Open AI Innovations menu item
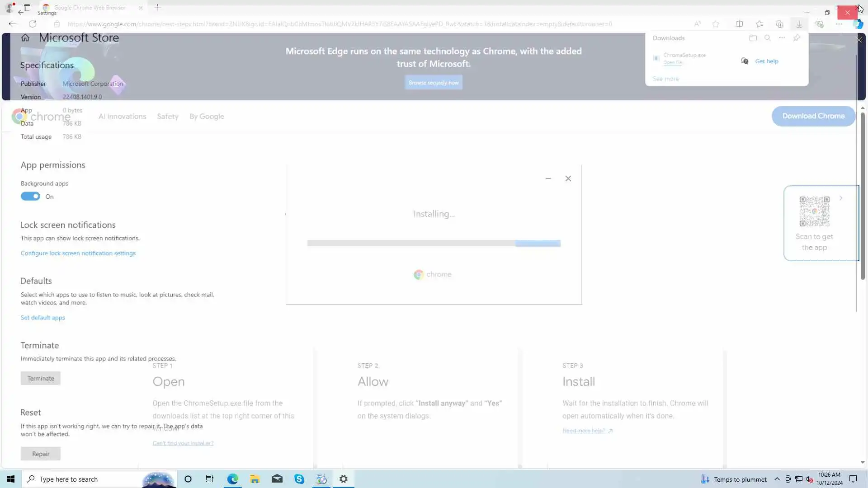 click(x=122, y=117)
